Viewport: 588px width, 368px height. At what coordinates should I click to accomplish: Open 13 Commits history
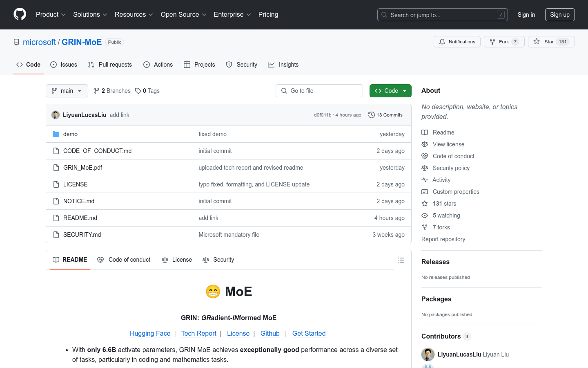[x=385, y=115]
